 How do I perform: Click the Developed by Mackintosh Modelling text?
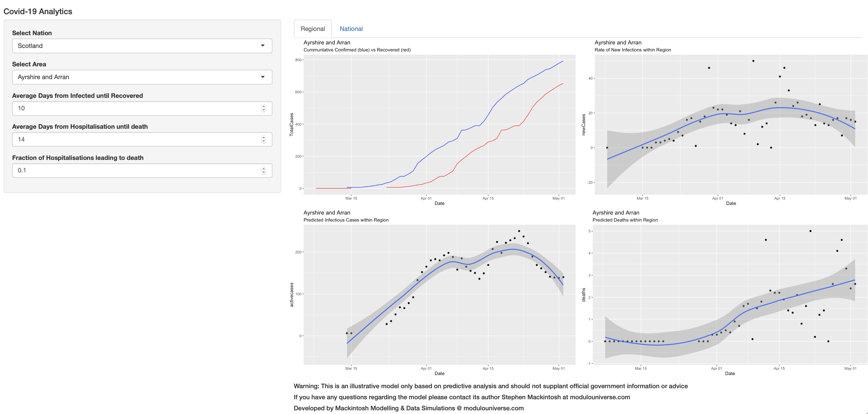[x=408, y=408]
